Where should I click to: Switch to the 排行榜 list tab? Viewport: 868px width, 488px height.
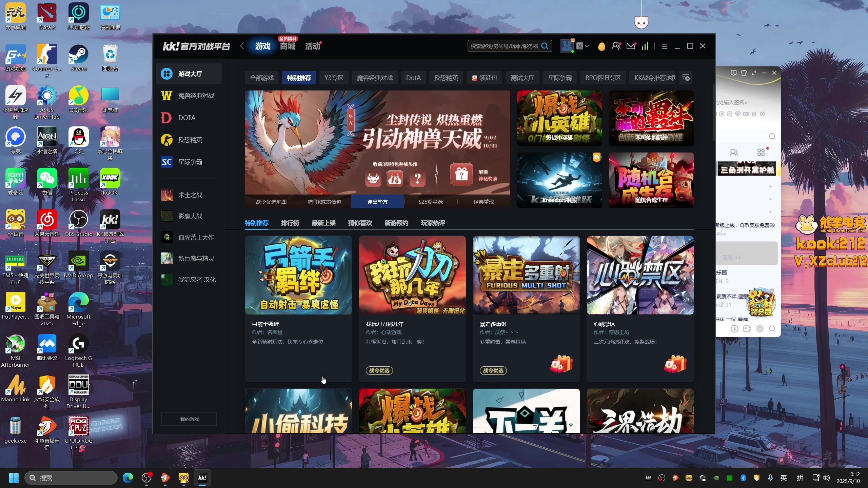click(290, 223)
